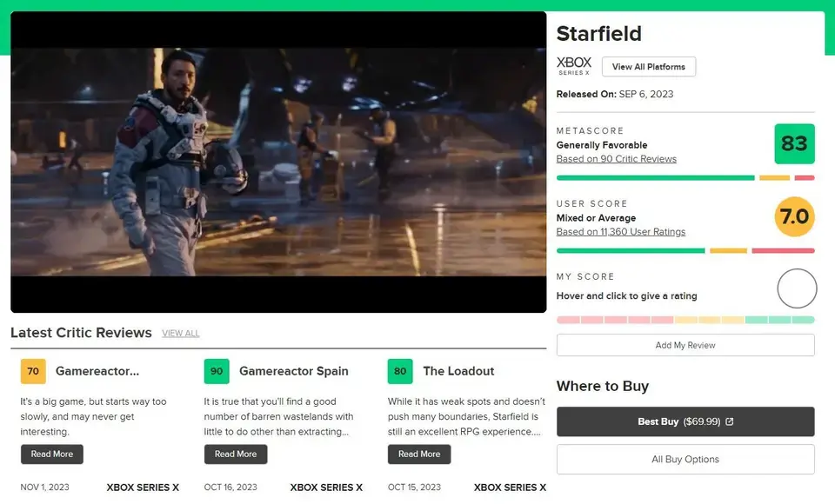Screen dimensions: 835x504
Task: Open Best Buy $69.99 purchase link
Action: (x=685, y=421)
